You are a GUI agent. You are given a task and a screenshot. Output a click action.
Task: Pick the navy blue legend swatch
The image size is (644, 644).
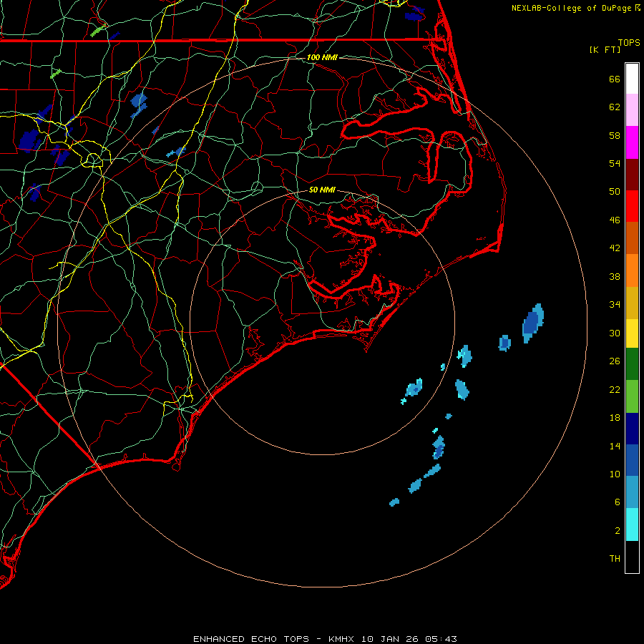tap(632, 429)
